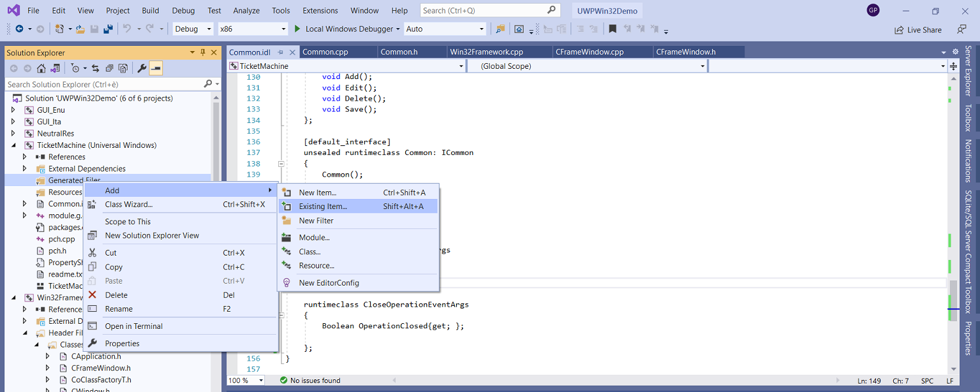Collapse the TicketMachine (Universal Windows) project
This screenshot has width=980, height=392.
click(13, 145)
